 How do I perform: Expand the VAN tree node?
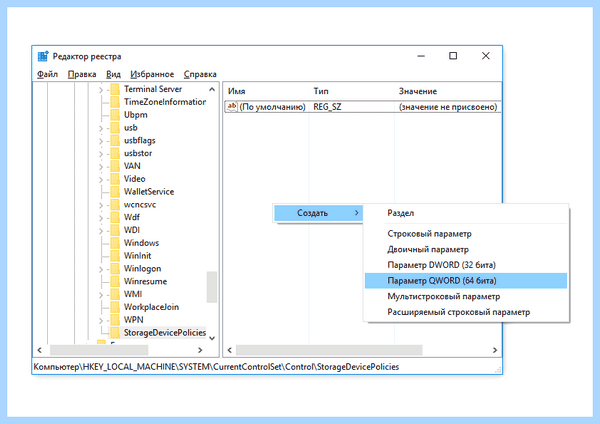pos(101,167)
